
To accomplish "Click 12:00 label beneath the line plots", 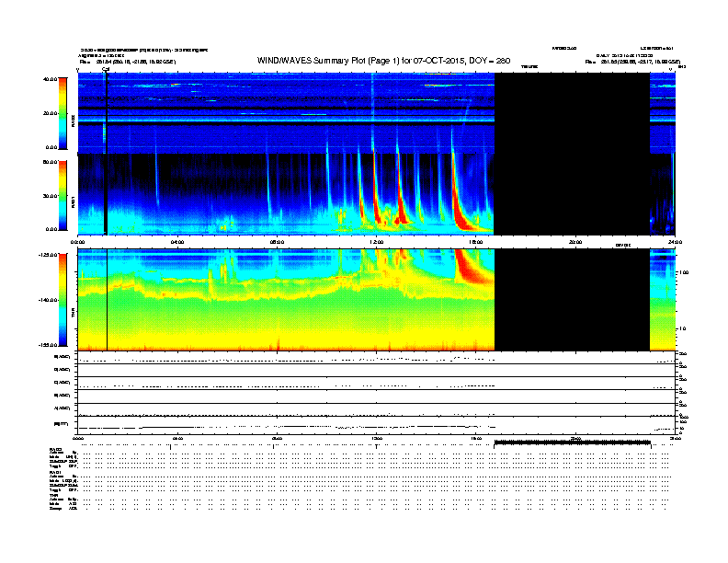I will (377, 438).
